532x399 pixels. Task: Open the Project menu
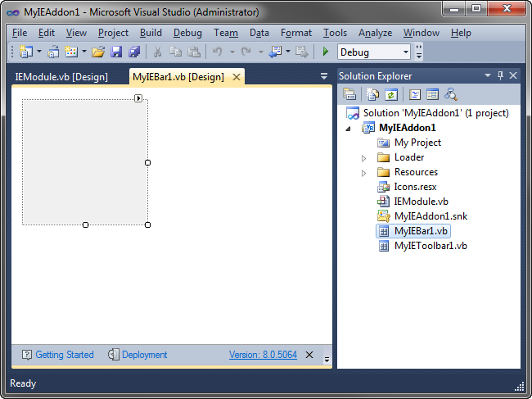(113, 33)
